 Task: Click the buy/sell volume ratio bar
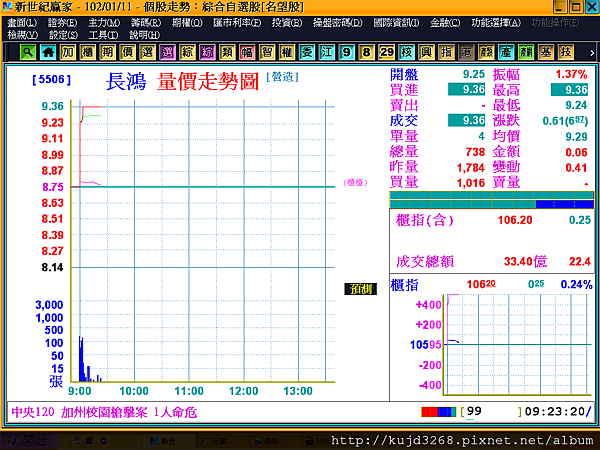click(492, 200)
